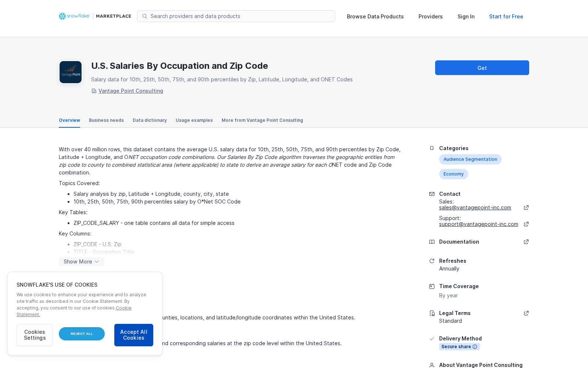This screenshot has height=368, width=588.
Task: Click the checkmark icon beside Delivery Method
Action: pos(432,339)
